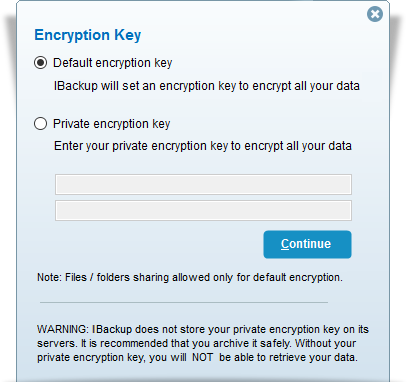Click the 'Default encryption key' label text
The image size is (407, 382).
[x=113, y=63]
